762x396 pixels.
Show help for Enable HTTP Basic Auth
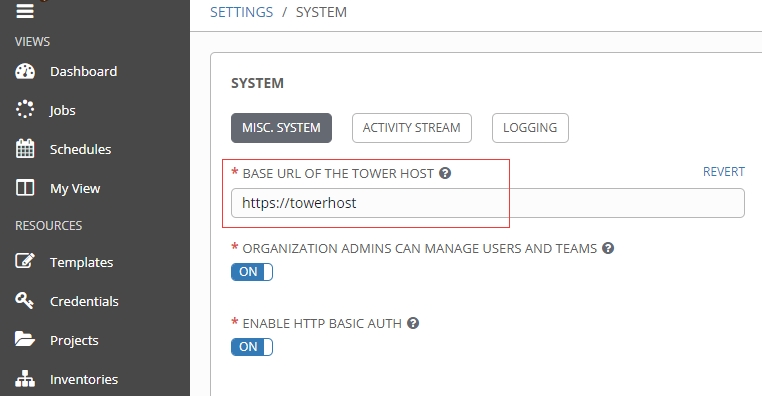[x=413, y=323]
